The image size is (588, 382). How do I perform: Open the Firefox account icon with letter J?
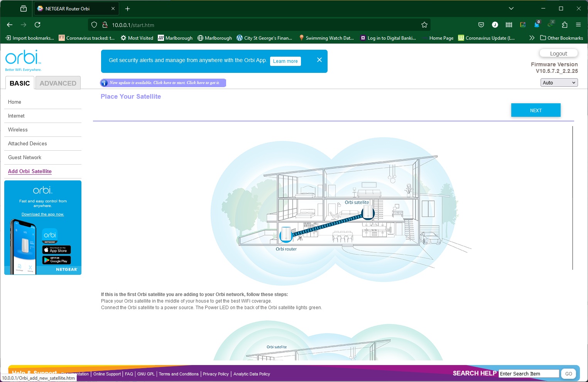[x=495, y=25]
